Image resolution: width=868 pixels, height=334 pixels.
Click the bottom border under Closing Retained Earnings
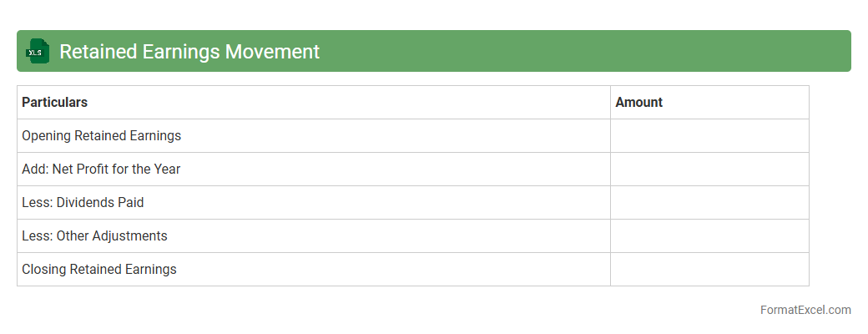pyautogui.click(x=313, y=286)
